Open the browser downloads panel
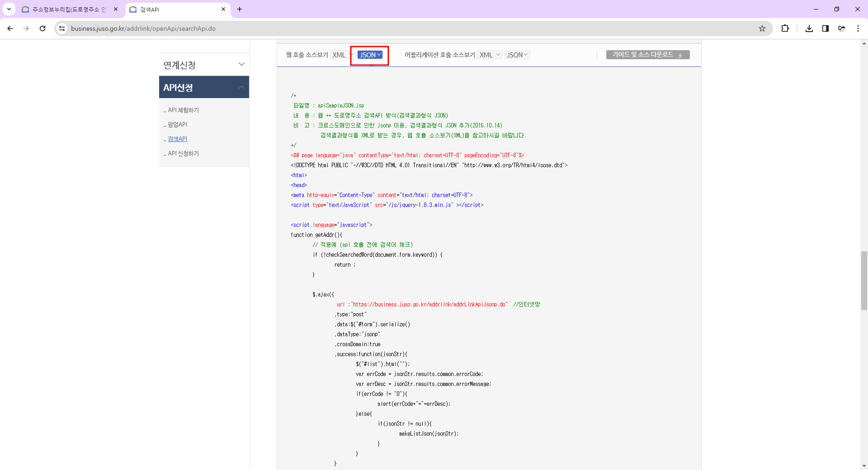The width and height of the screenshot is (868, 470). [x=809, y=28]
